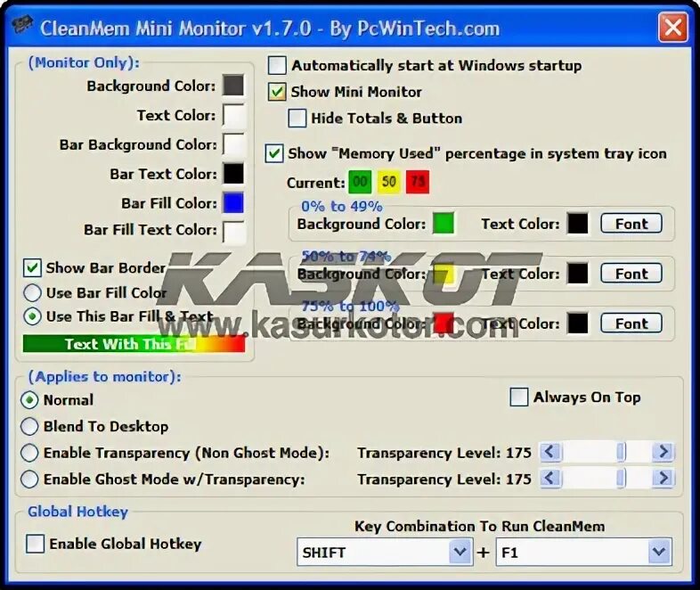
Task: Click the green 00 tray icon preview
Action: pyautogui.click(x=360, y=182)
